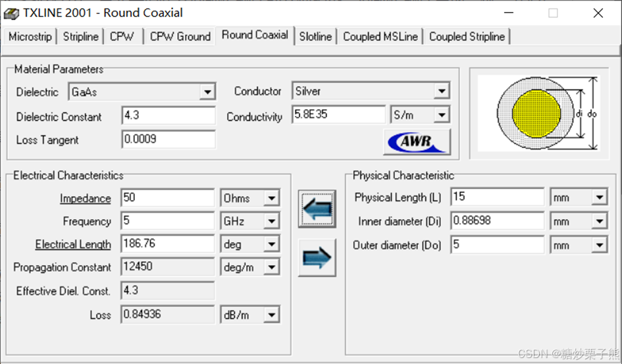Click the 'Frequency' label text
This screenshot has height=364, width=622.
[x=87, y=221]
